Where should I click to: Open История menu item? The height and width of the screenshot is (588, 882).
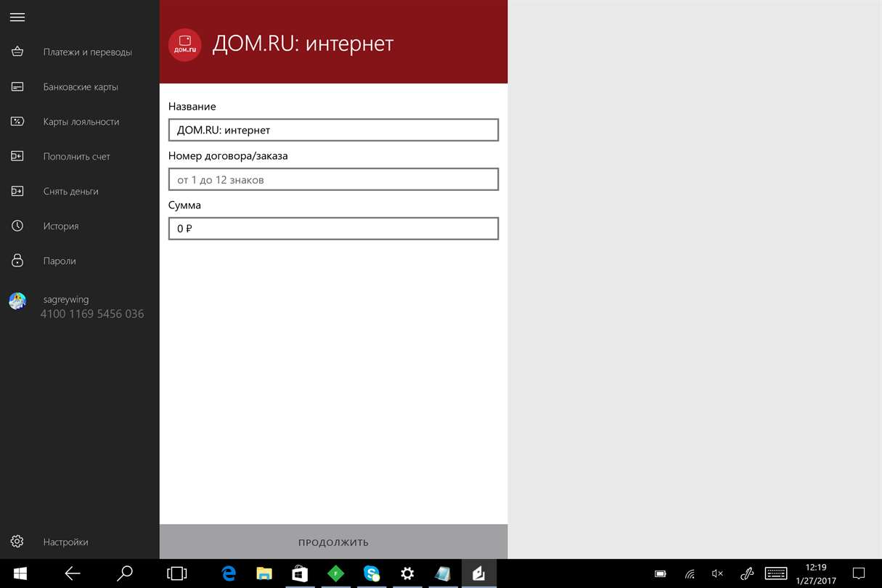(x=61, y=226)
